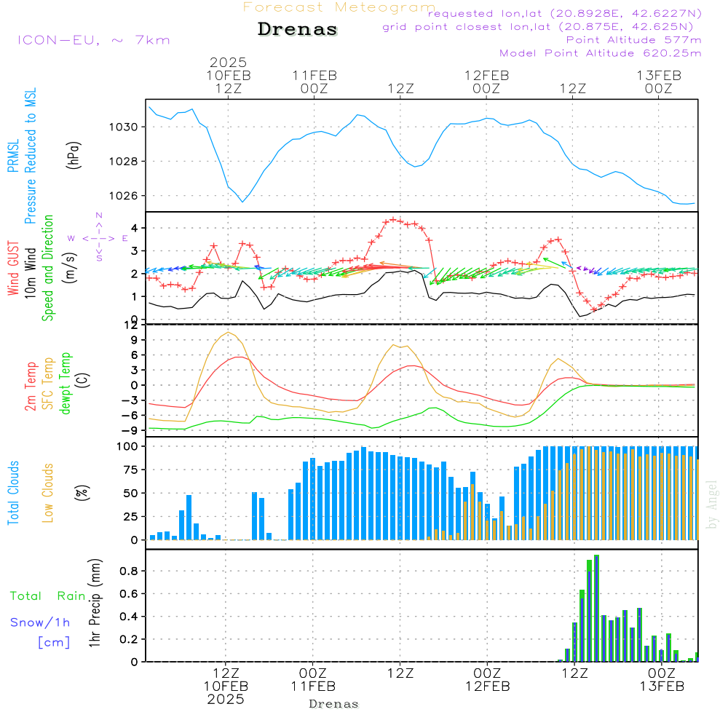
Task: Click the by Angel watermark
Action: [x=712, y=505]
